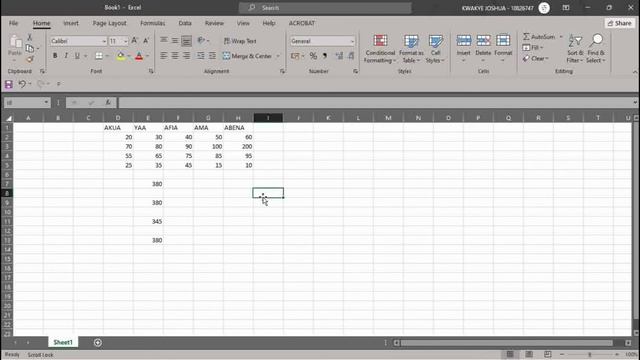Open the font name dropdown
This screenshot has width=640, height=360.
(x=104, y=41)
